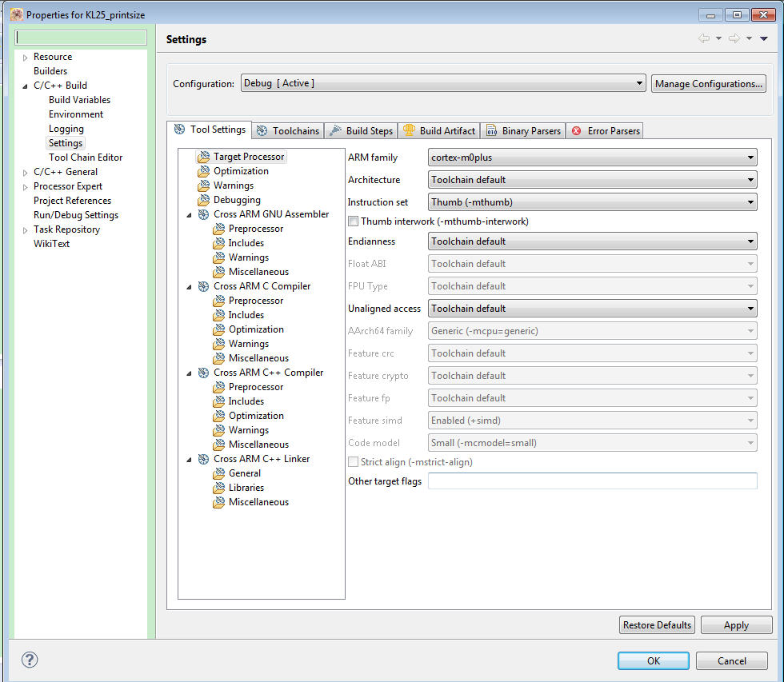This screenshot has height=682, width=784.
Task: Click the Tool Settings tab icon
Action: [179, 130]
